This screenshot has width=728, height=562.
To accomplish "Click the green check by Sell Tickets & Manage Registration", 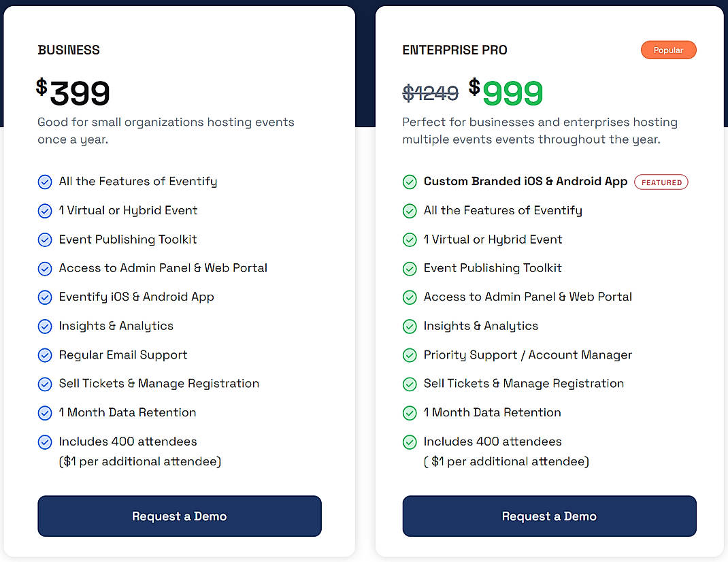I will [x=410, y=383].
